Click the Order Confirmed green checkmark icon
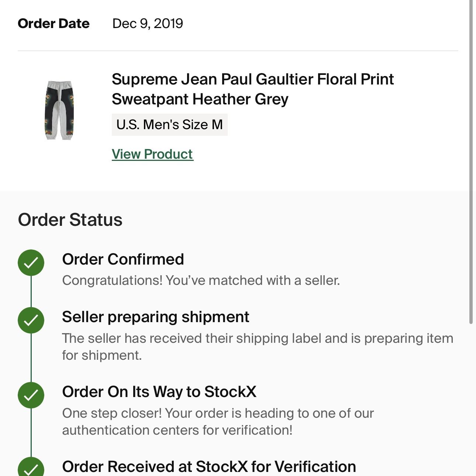The image size is (476, 476). pos(31,263)
